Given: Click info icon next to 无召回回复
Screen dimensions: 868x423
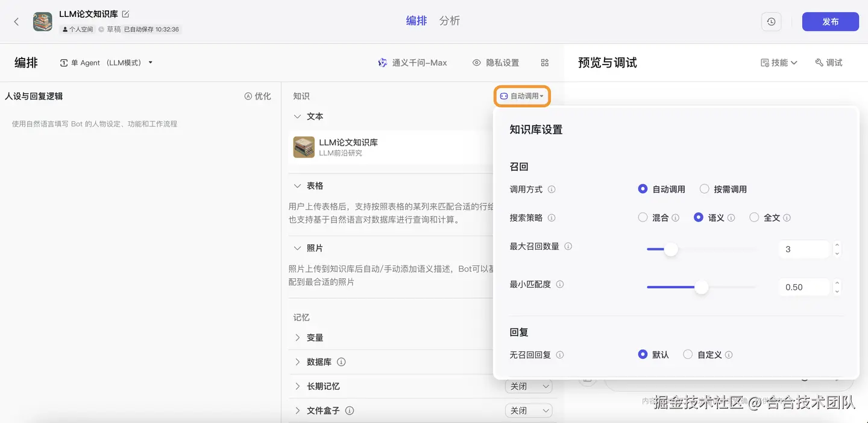Looking at the screenshot, I should pyautogui.click(x=560, y=355).
